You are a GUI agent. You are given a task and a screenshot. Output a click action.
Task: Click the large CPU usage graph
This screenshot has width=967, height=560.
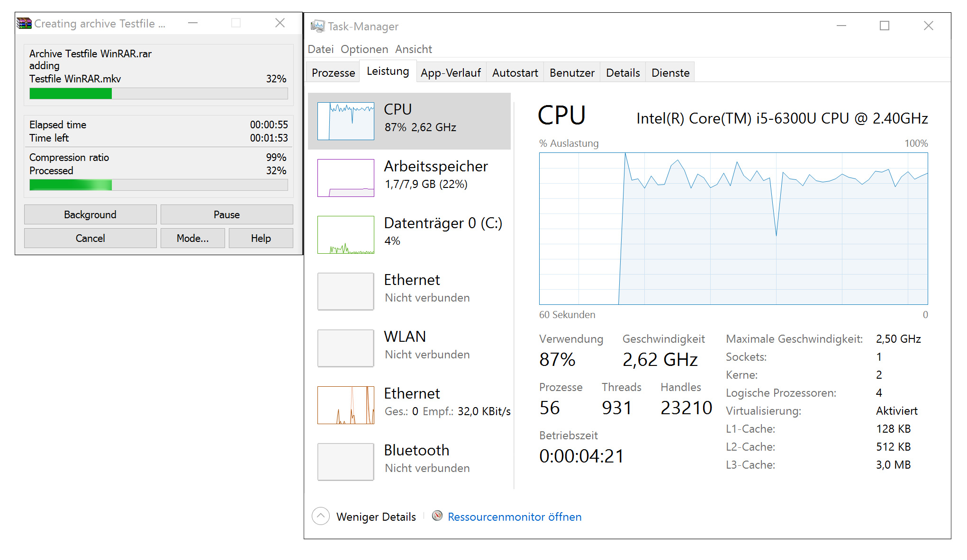click(733, 229)
